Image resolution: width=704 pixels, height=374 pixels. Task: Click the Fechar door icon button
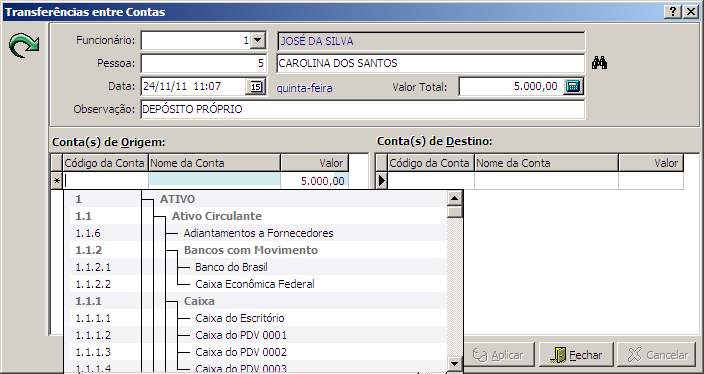click(x=576, y=355)
